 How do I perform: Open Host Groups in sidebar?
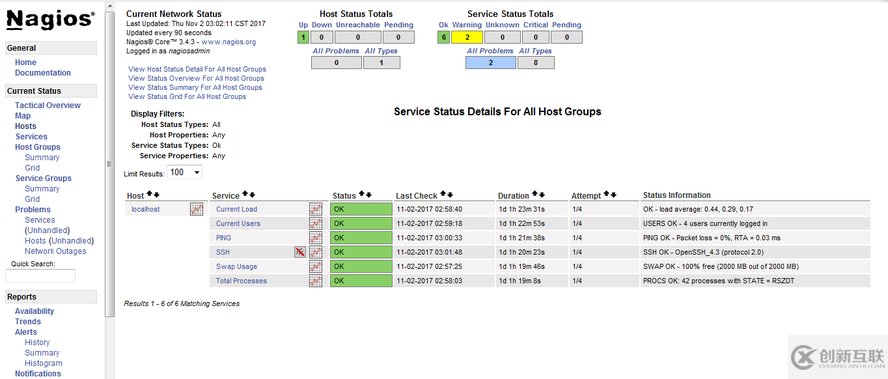(38, 147)
